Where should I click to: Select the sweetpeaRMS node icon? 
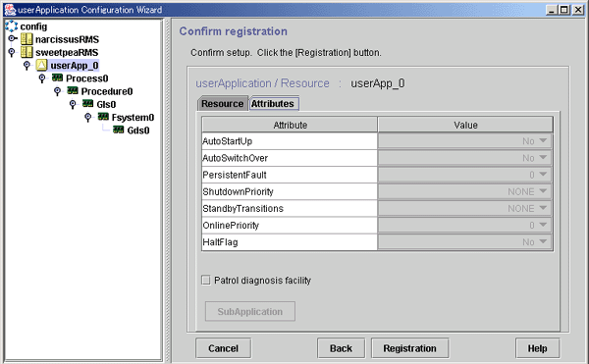(27, 52)
